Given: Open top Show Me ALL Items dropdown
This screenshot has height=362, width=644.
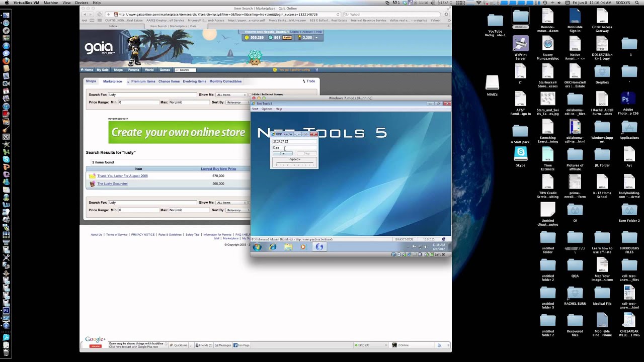Looking at the screenshot, I should tap(231, 95).
